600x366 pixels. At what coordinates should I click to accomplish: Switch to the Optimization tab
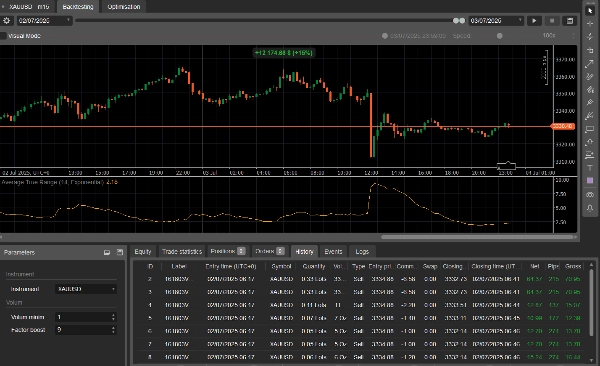(124, 7)
